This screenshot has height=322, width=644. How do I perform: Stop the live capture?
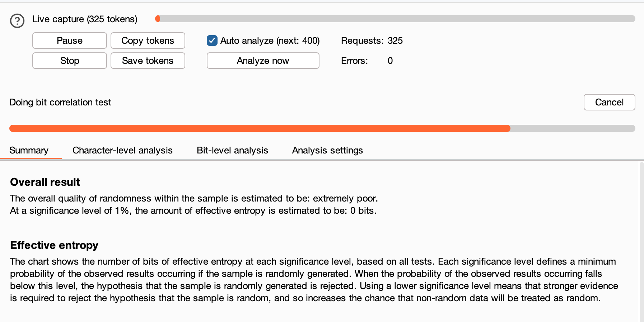click(70, 61)
